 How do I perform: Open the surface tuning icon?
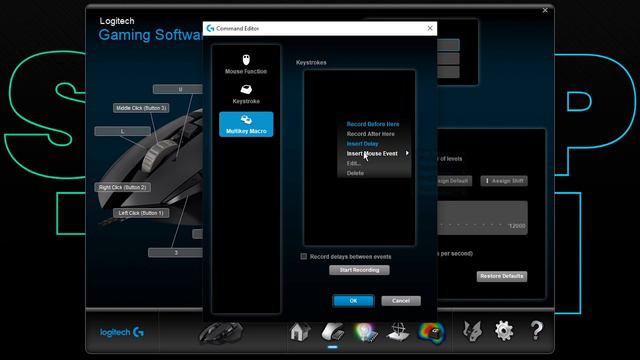pyautogui.click(x=398, y=331)
